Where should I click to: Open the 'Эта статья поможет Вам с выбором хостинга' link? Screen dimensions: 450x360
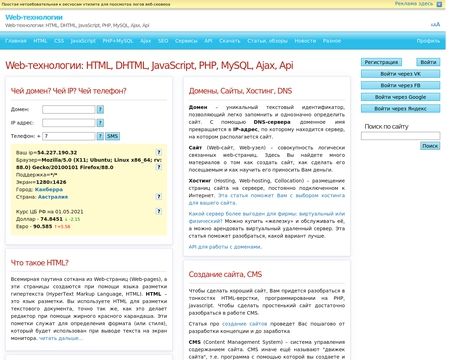(267, 199)
